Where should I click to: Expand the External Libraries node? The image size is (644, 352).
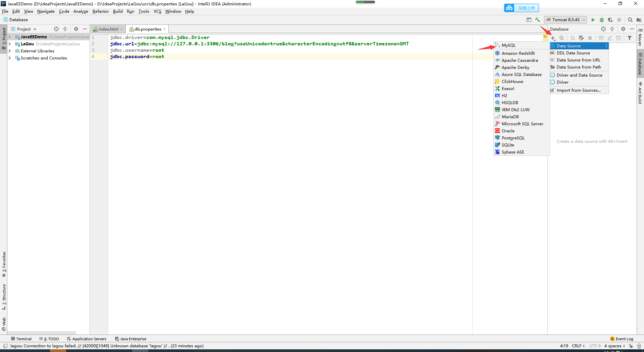coord(9,51)
